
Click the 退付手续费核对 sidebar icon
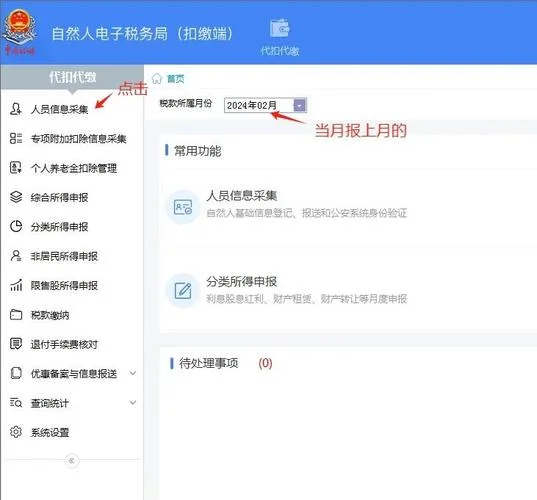[x=16, y=344]
